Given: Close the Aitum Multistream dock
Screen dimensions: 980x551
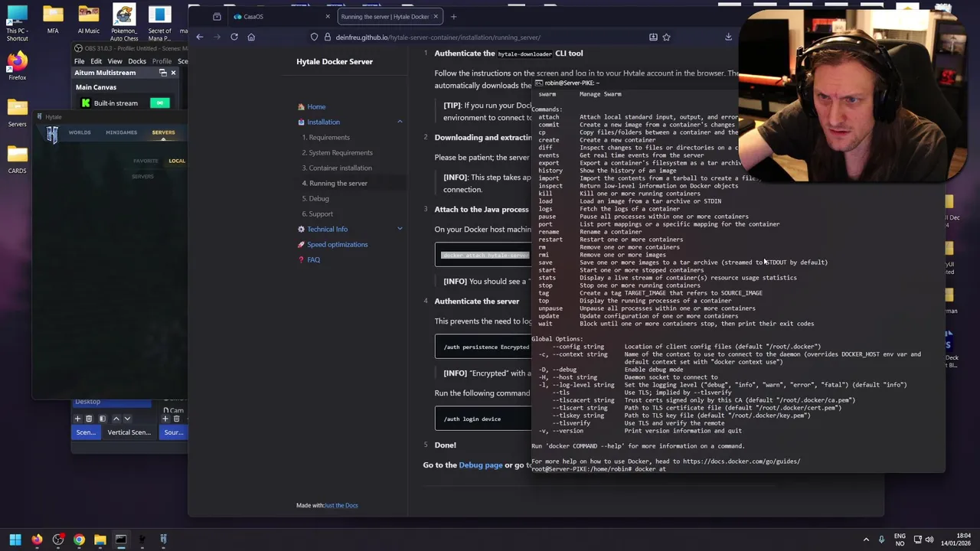Looking at the screenshot, I should pyautogui.click(x=173, y=73).
